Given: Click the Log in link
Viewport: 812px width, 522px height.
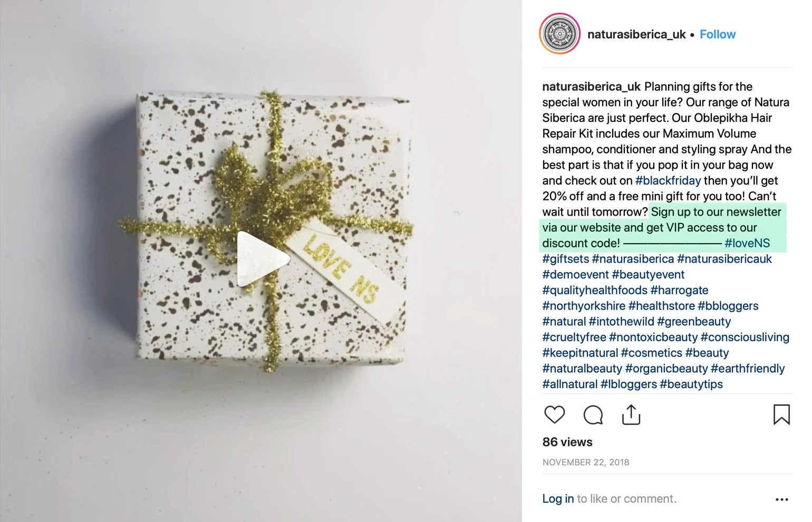Looking at the screenshot, I should click(x=558, y=499).
